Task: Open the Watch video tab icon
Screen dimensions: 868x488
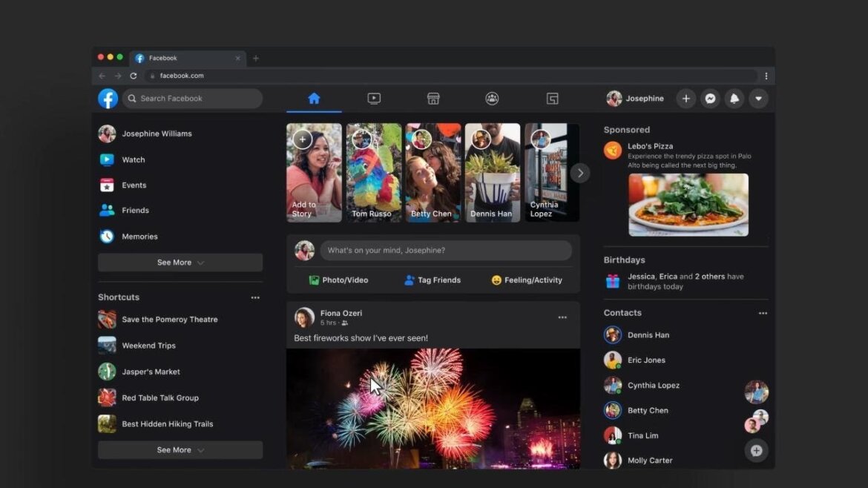Action: pos(374,99)
